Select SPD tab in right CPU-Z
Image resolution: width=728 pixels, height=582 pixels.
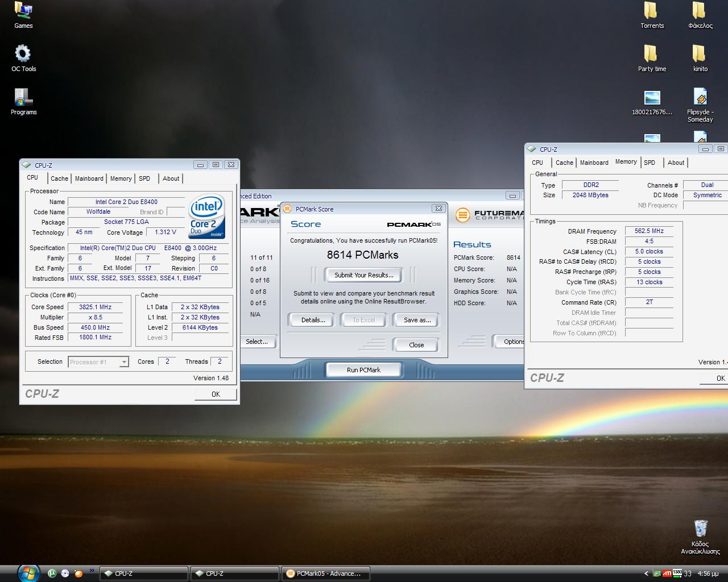coord(650,163)
